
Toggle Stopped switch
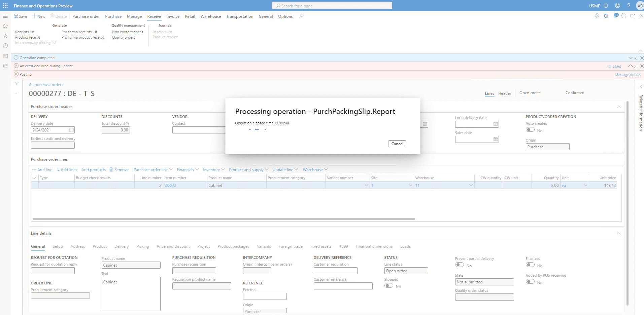pos(389,286)
